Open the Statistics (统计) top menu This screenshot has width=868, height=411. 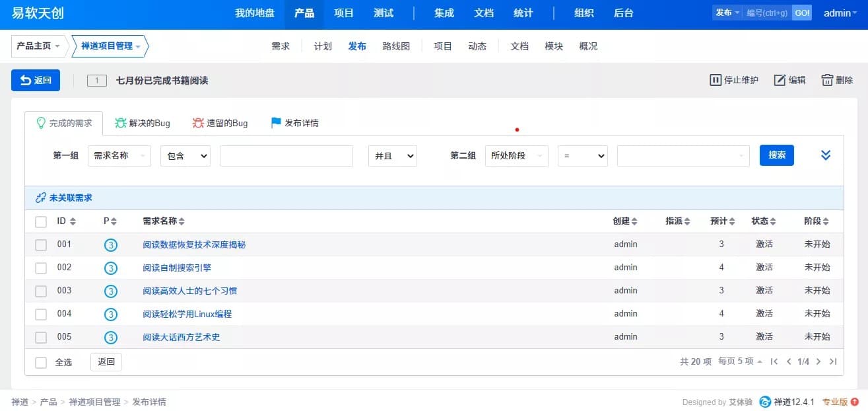point(523,13)
